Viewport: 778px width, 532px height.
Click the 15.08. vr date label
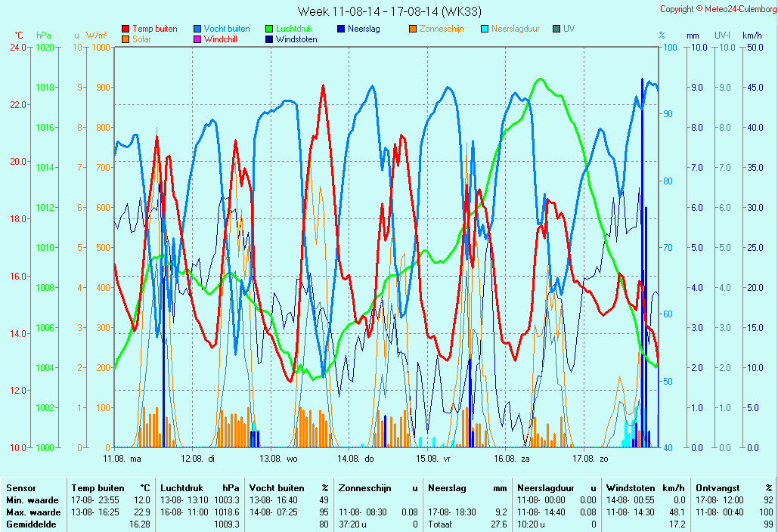pyautogui.click(x=435, y=458)
